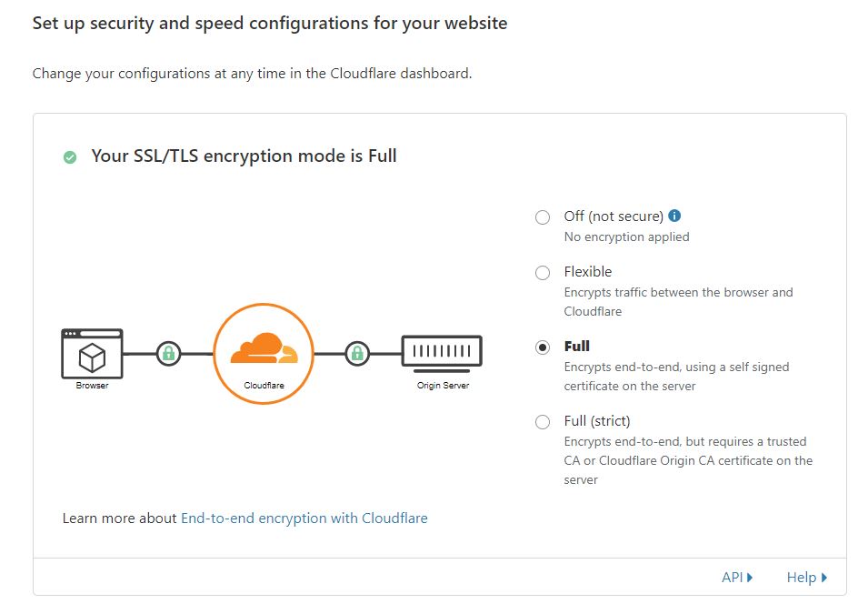Image resolution: width=868 pixels, height=604 pixels.
Task: Reselect the Full encryption mode radio button
Action: pyautogui.click(x=543, y=347)
